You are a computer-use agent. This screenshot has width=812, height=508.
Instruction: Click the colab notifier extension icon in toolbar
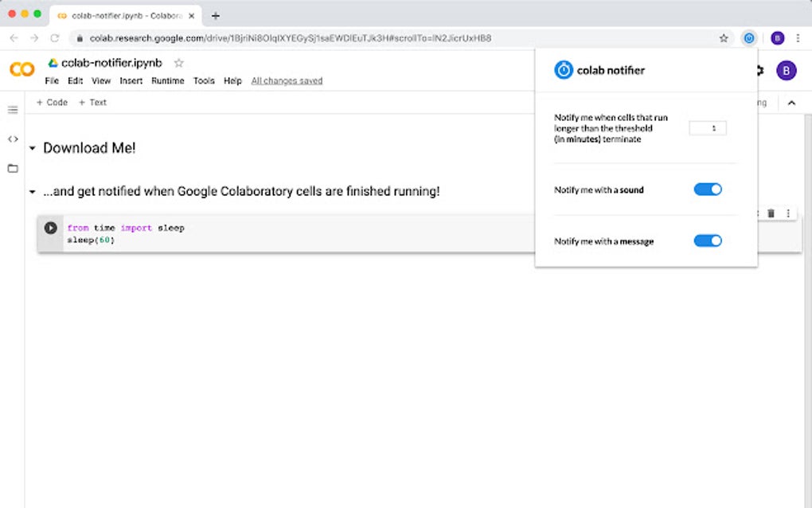[748, 37]
